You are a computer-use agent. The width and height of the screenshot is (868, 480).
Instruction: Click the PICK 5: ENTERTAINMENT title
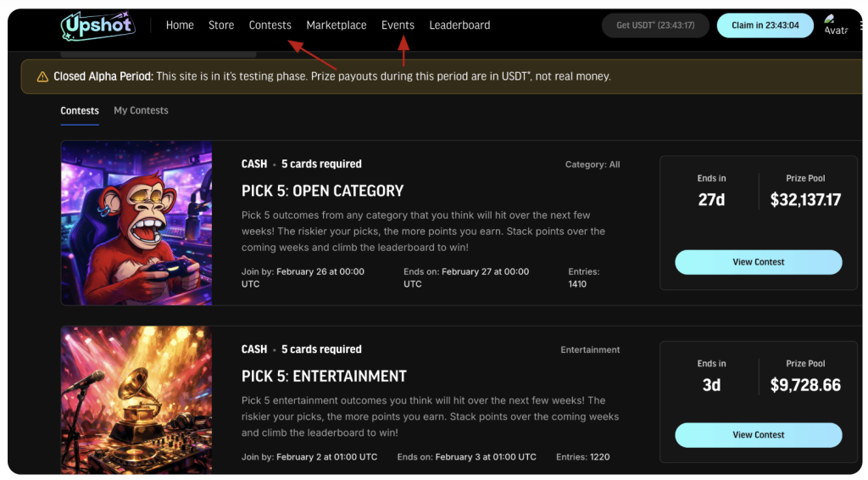tap(324, 377)
